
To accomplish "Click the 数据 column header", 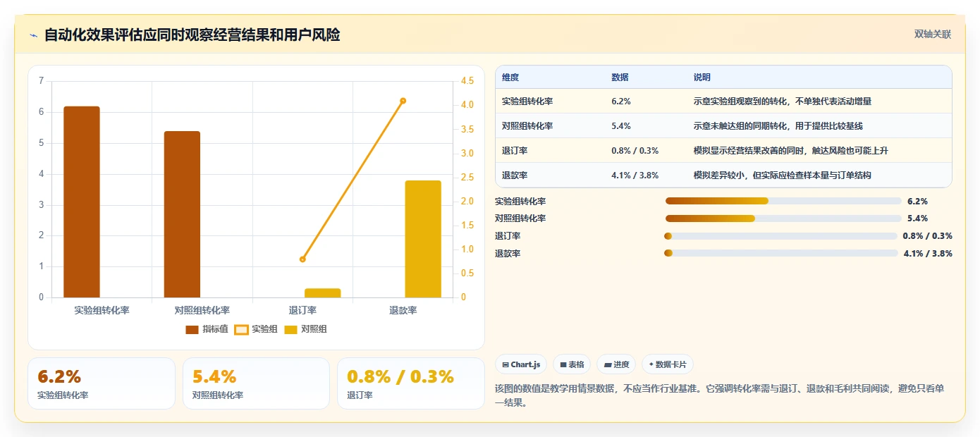I will [x=620, y=78].
